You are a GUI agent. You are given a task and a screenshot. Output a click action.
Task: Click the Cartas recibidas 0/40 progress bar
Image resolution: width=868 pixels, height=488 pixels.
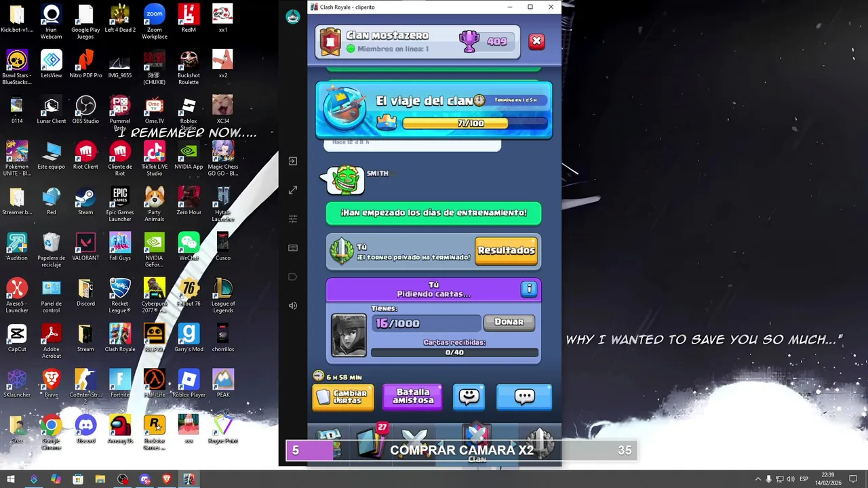coord(454,352)
